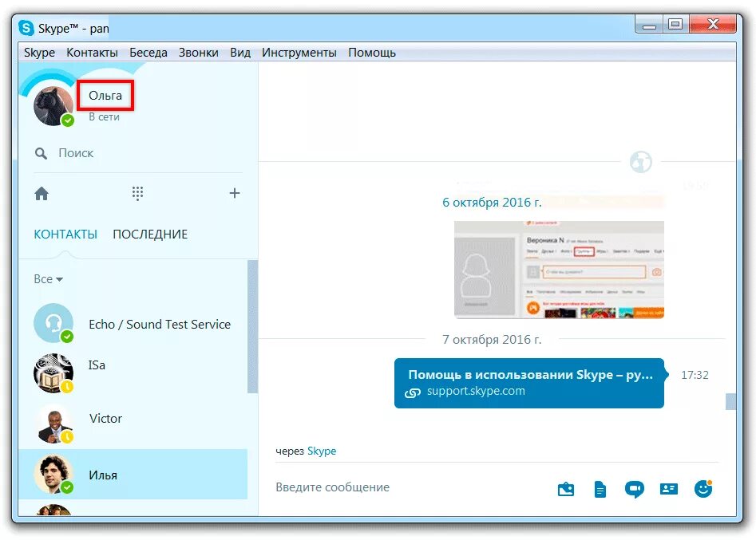Open the emoticon smiley picker
The image size is (756, 540).
click(703, 488)
